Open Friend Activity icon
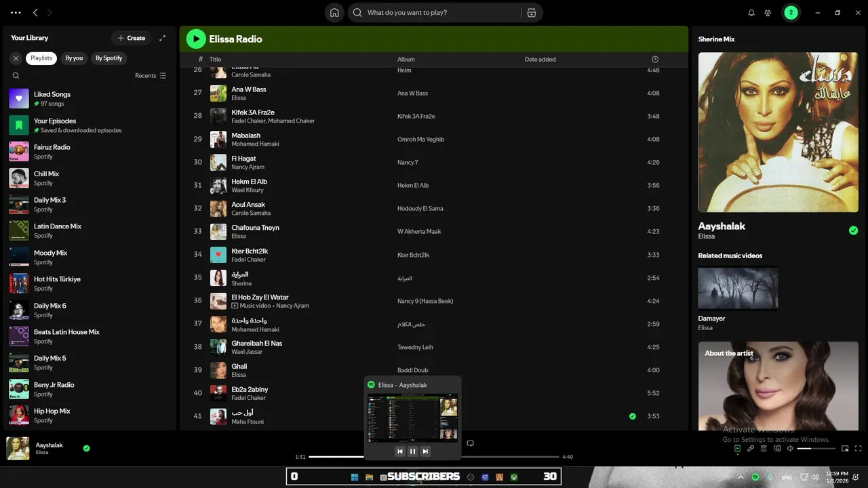Viewport: 868px width, 488px height. pos(768,12)
